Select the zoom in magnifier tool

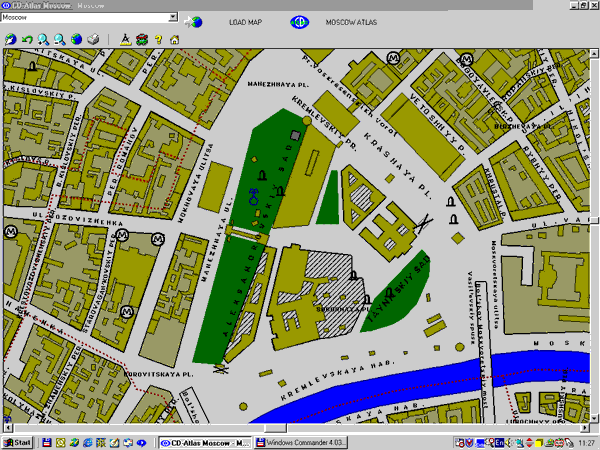pos(43,39)
